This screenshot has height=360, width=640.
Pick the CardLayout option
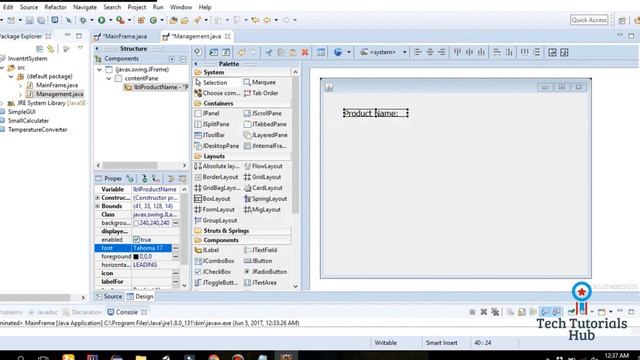tap(263, 188)
